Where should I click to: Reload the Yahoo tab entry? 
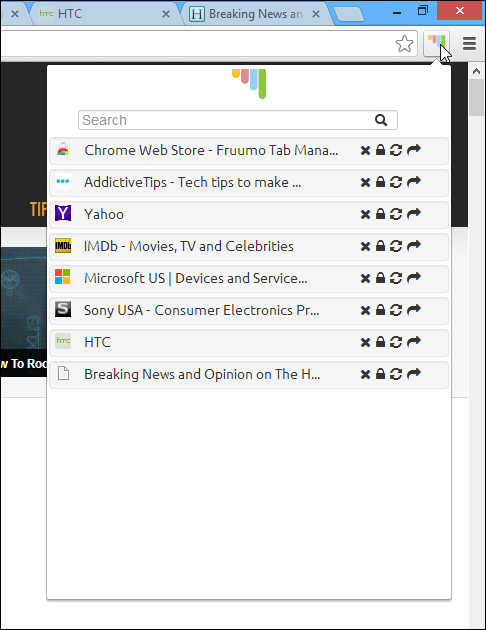pyautogui.click(x=396, y=214)
